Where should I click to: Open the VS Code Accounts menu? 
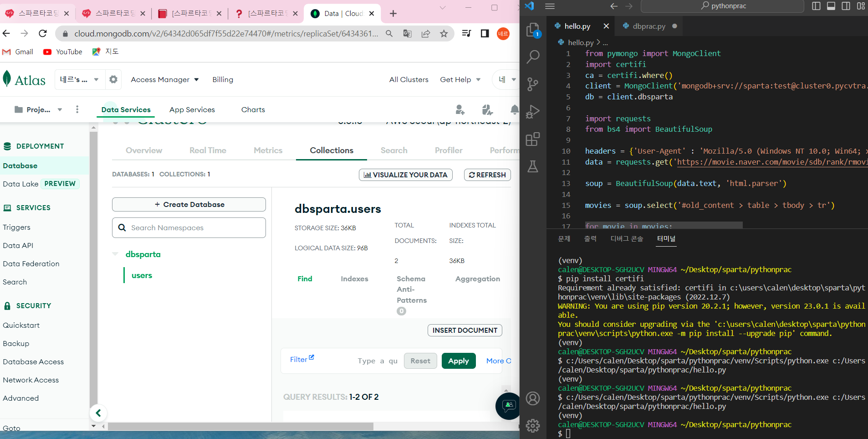click(532, 398)
